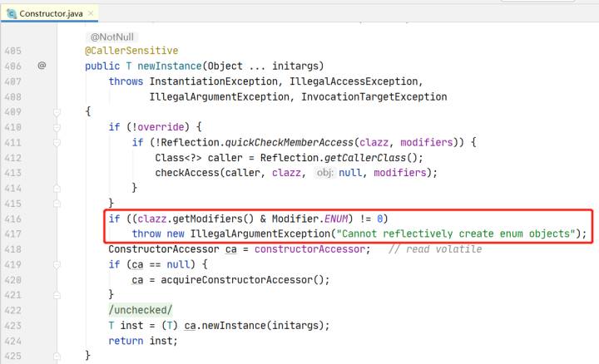
Task: Click the fold end marker at line 421
Action: click(57, 295)
